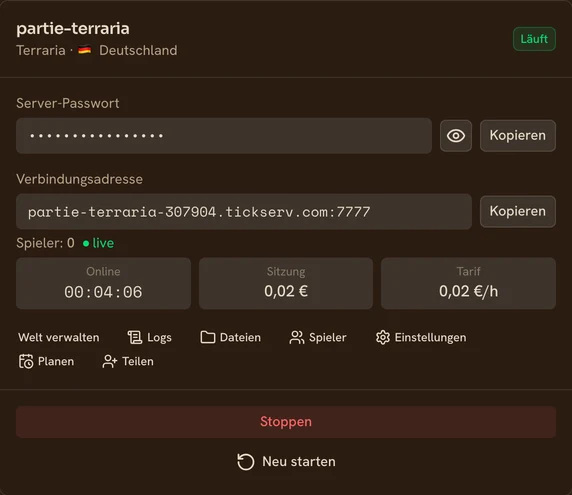Image resolution: width=572 pixels, height=495 pixels.
Task: Copy the server password
Action: pyautogui.click(x=518, y=136)
